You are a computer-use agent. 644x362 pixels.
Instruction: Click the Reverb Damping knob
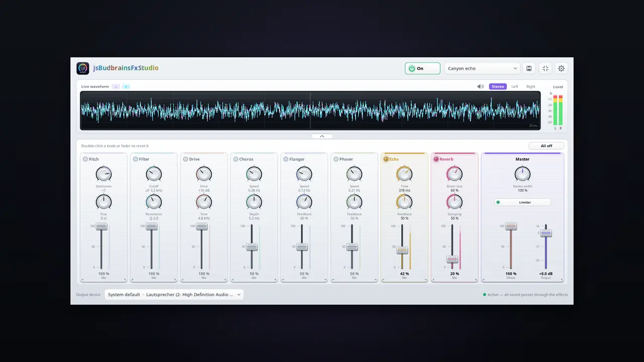click(x=454, y=202)
